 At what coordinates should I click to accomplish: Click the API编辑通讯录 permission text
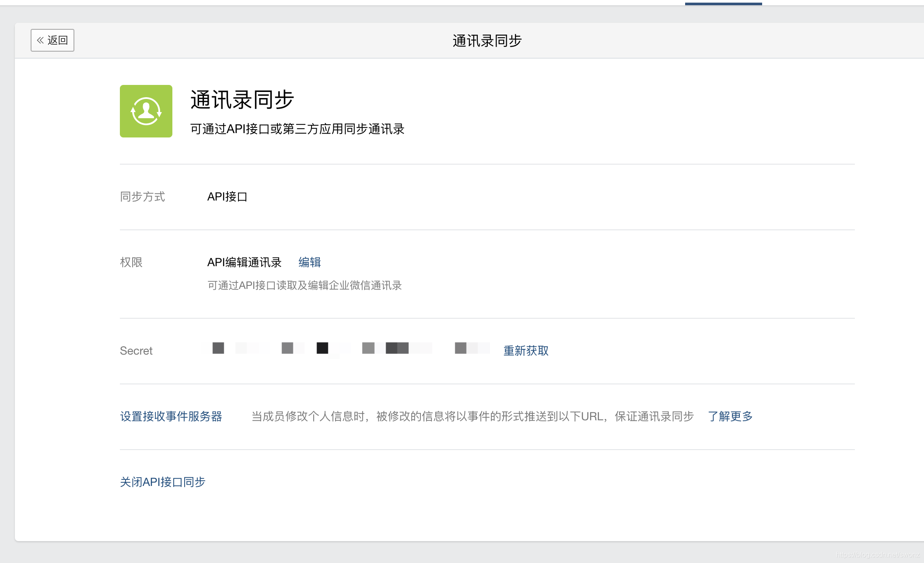point(244,262)
